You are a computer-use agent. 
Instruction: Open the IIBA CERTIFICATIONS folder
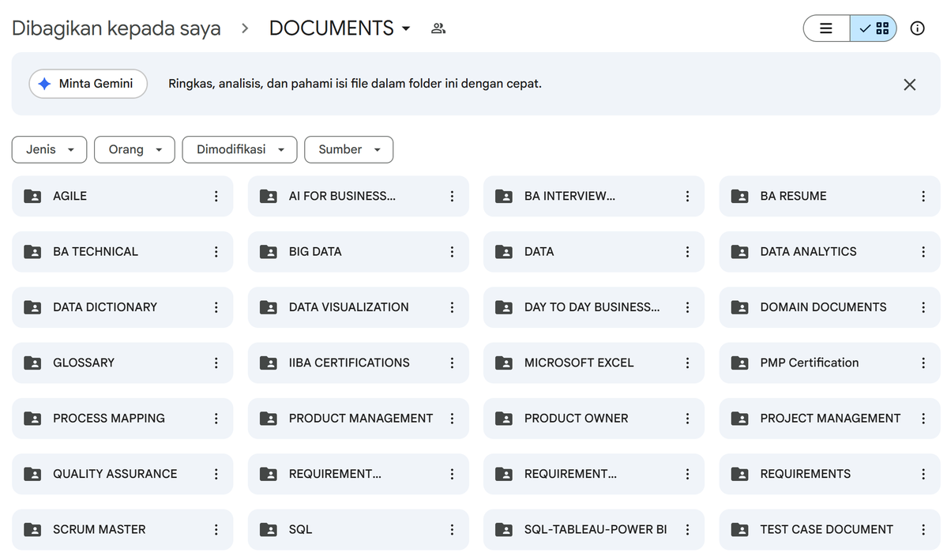[x=358, y=363]
